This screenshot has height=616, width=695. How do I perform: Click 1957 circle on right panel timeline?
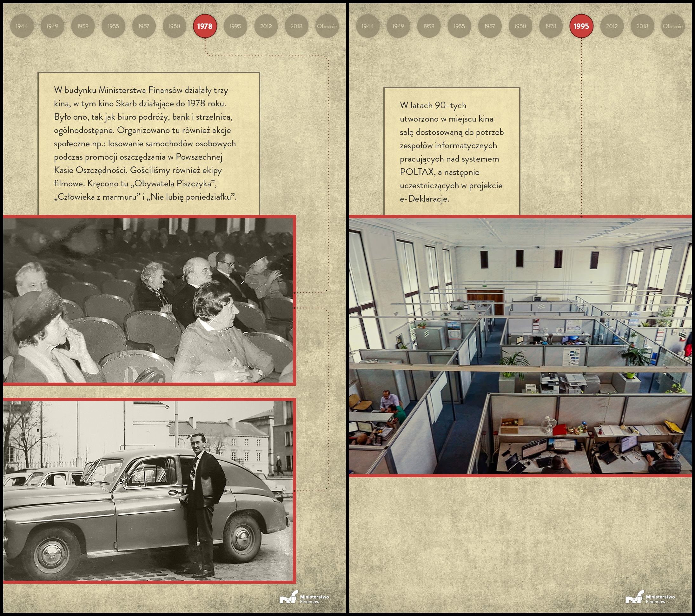pos(489,26)
